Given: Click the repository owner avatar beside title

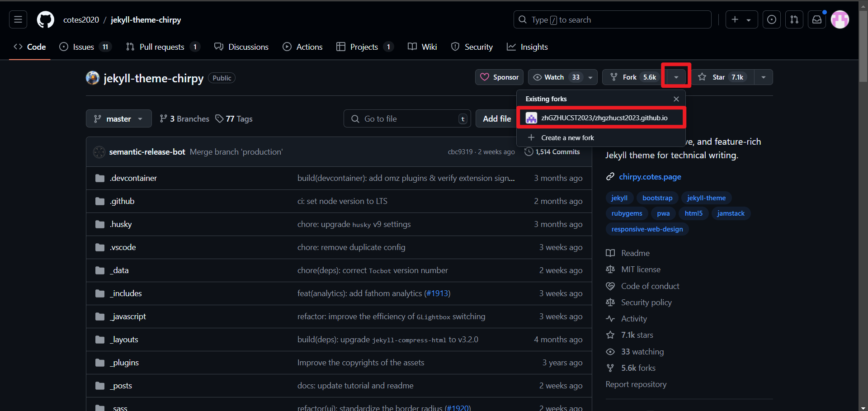Looking at the screenshot, I should click(x=93, y=78).
